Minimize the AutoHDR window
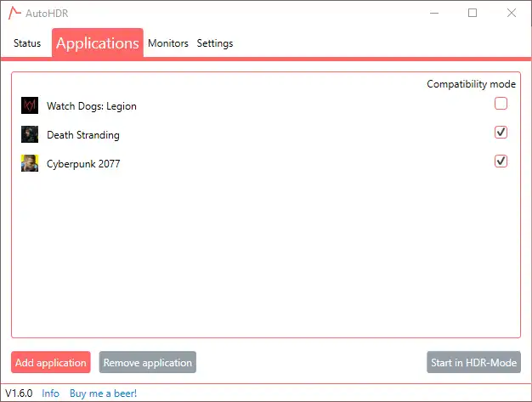The height and width of the screenshot is (402, 532). click(434, 14)
